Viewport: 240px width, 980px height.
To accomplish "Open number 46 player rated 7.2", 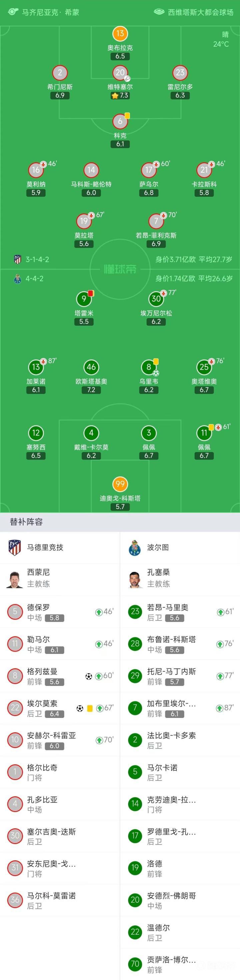I will click(x=91, y=367).
